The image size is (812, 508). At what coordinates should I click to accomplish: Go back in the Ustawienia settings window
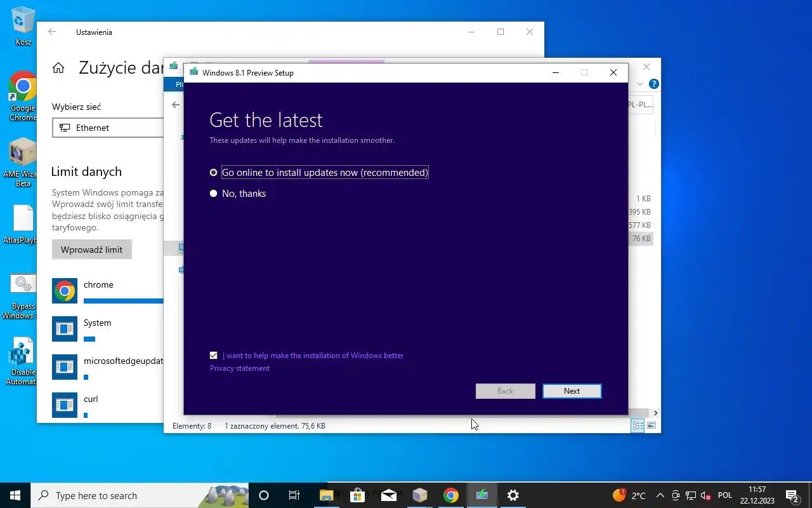52,32
